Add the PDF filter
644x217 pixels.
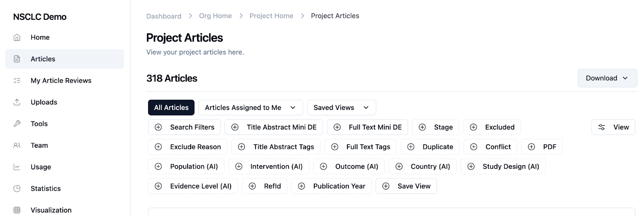pos(542,147)
